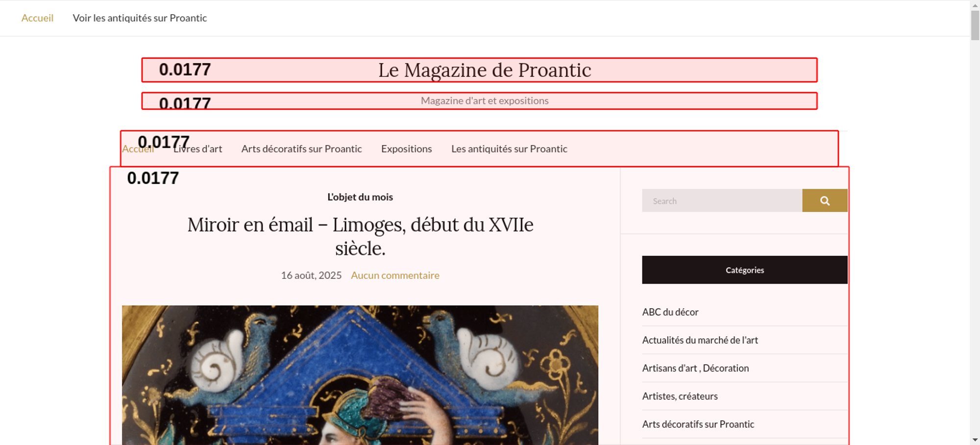Open the Artistes, créateurs category
Screen dimensions: 980x445
click(x=680, y=396)
